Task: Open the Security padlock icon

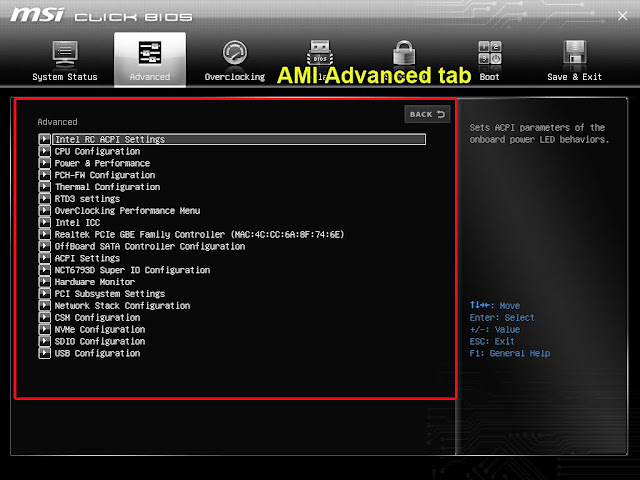Action: click(404, 53)
